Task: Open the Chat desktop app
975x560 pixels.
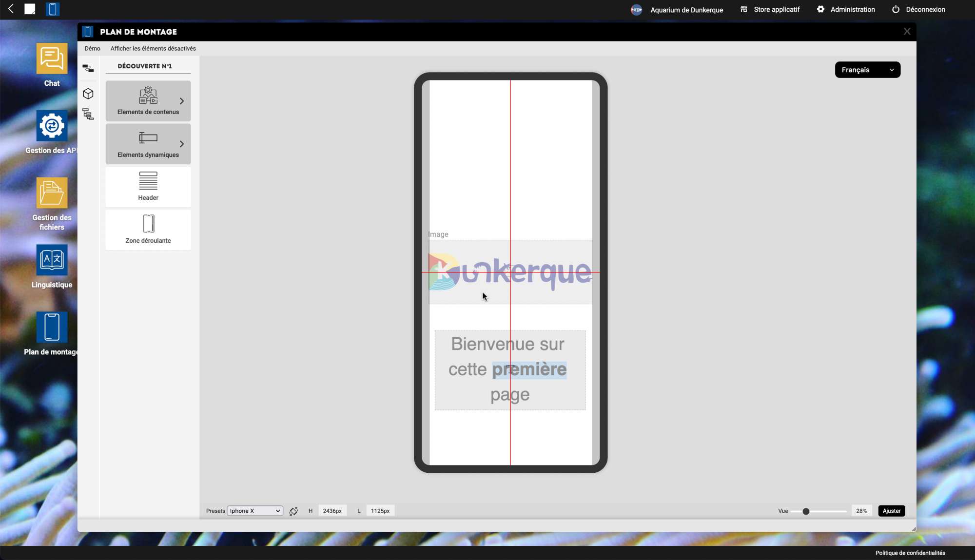Action: point(52,59)
